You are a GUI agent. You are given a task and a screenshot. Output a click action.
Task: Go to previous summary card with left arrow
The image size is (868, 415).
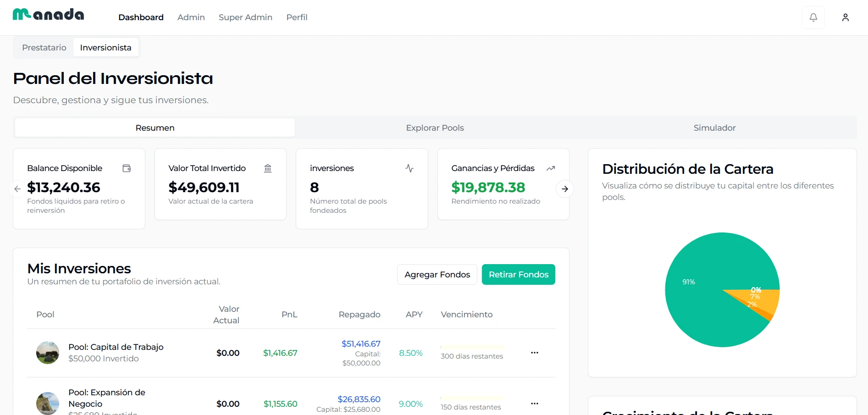pos(17,189)
